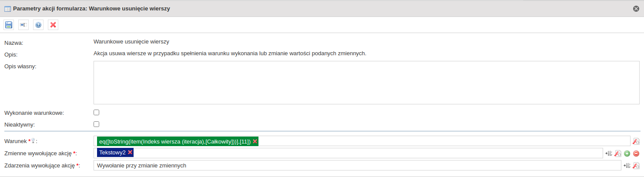The image size is (644, 177).
Task: Save the form action parameters
Action: click(x=9, y=25)
